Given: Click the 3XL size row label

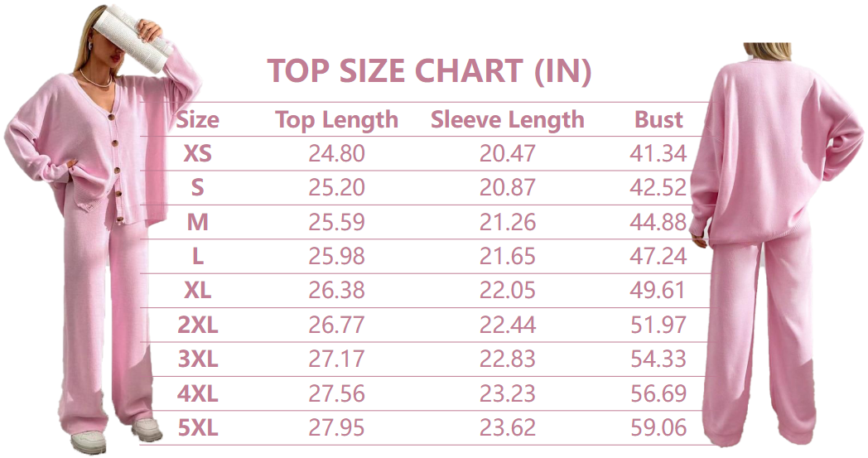Looking at the screenshot, I should 198,359.
